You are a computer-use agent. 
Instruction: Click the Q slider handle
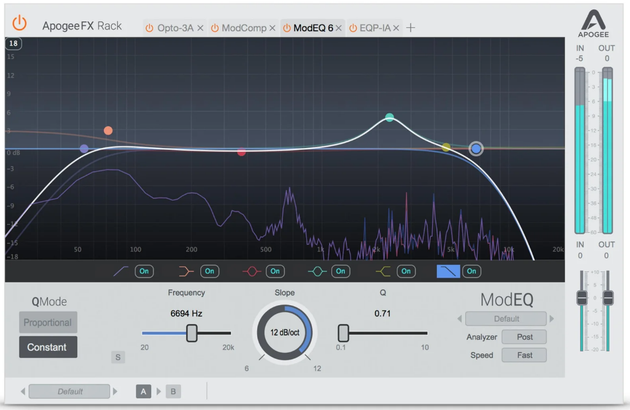pyautogui.click(x=343, y=333)
